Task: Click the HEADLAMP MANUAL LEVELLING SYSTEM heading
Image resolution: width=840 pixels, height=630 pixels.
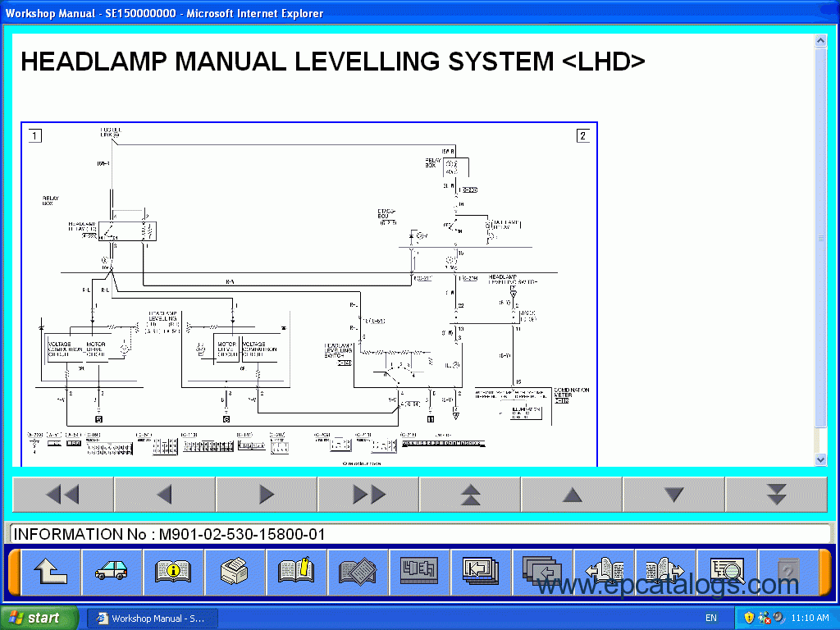Action: [332, 61]
